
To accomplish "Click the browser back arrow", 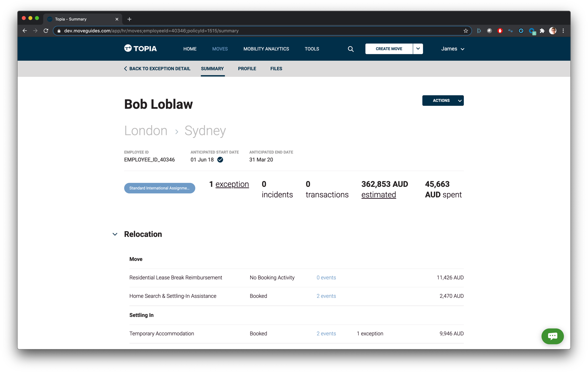I will [x=25, y=31].
